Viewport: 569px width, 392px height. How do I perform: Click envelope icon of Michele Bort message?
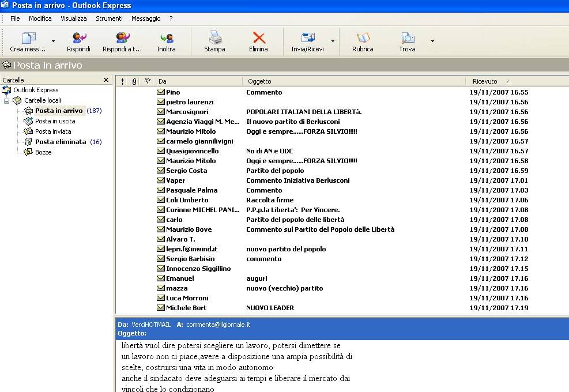[x=161, y=308]
